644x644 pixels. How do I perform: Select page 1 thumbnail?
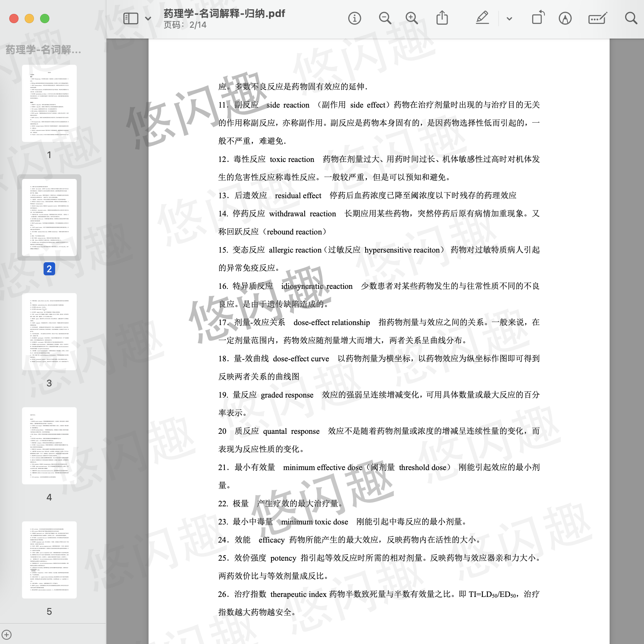tap(49, 103)
